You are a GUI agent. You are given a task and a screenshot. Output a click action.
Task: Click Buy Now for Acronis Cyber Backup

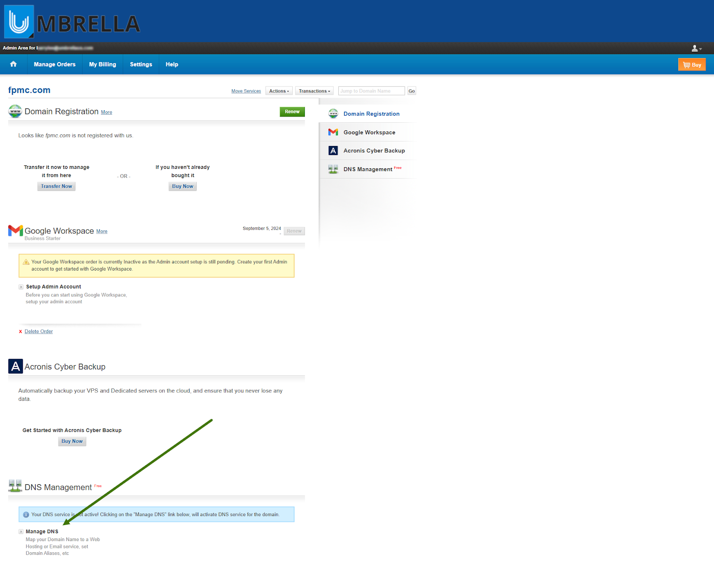[72, 441]
